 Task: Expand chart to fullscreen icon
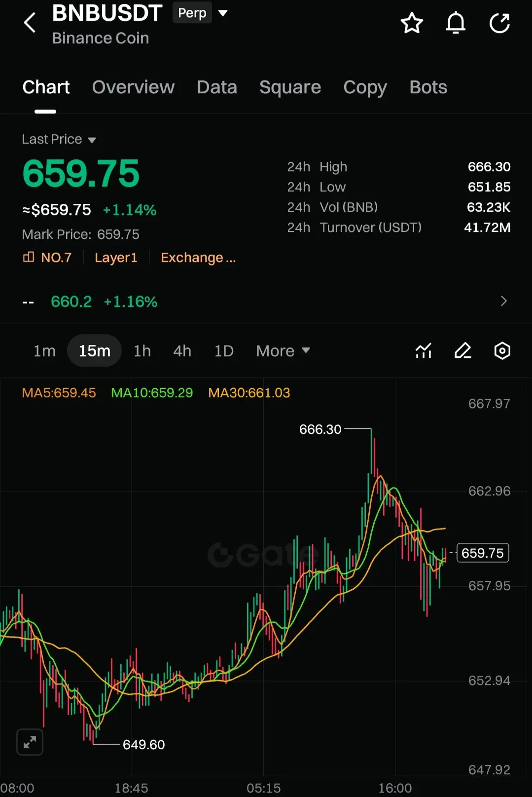click(x=30, y=742)
